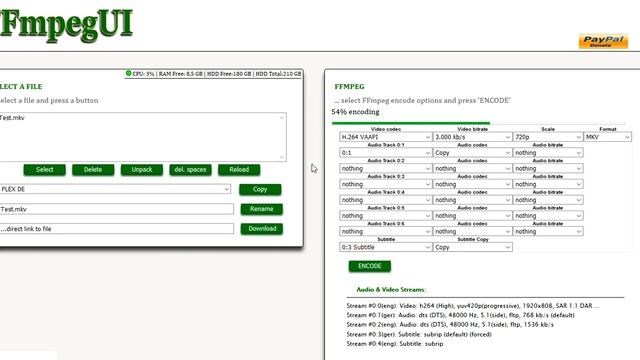Click the Stream #0:1(ger) Audio dts line
Viewport: 640px width, 360px height.
pyautogui.click(x=460, y=315)
